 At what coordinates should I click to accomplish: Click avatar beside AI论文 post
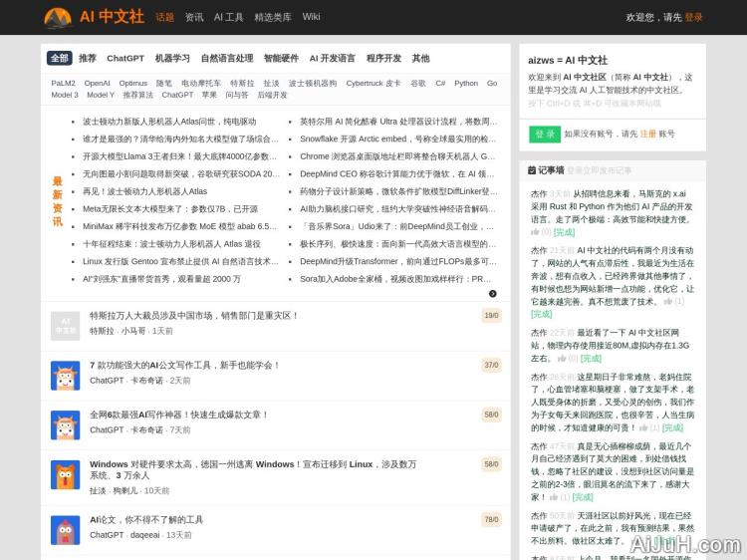pos(66,530)
